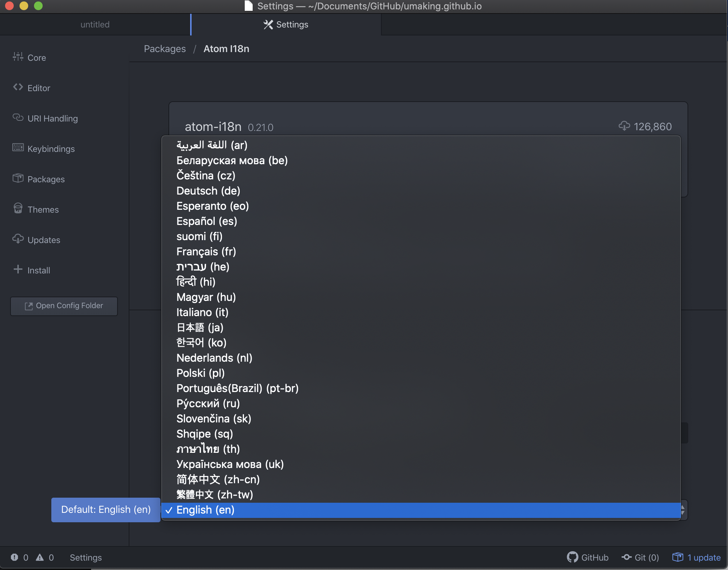Click the URI Handling link icon
Screen dimensions: 728x570
point(18,118)
